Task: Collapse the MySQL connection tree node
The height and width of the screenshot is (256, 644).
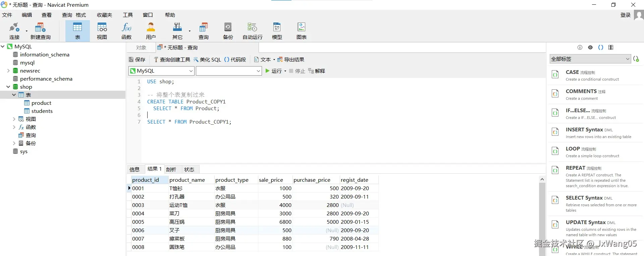Action: 3,46
